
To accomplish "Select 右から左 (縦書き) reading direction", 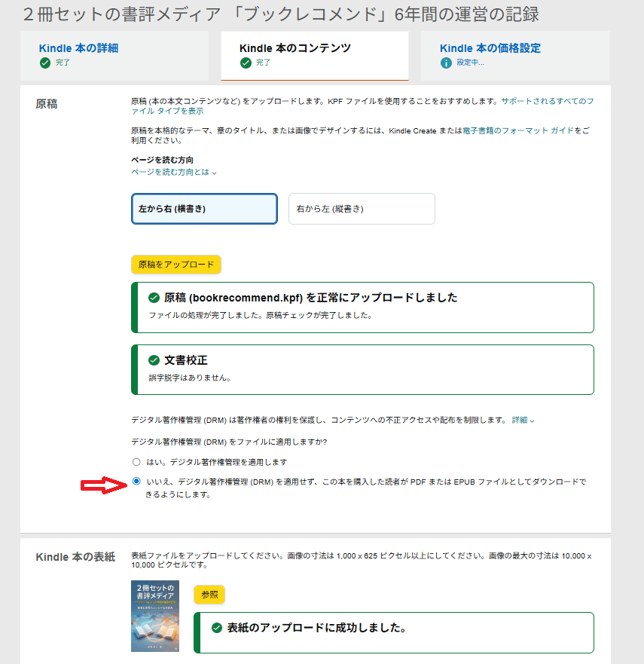I will (x=362, y=209).
